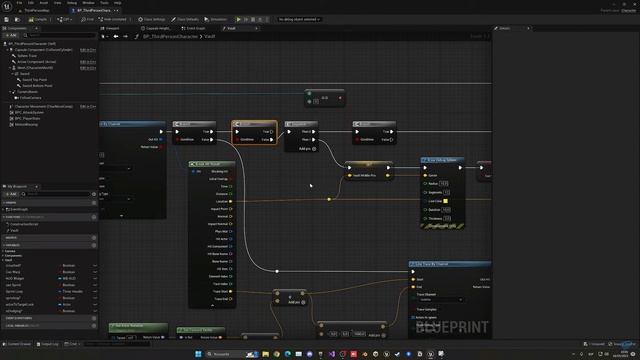
Task: Click Edit in C++ for Capsule Component
Action: [x=88, y=50]
